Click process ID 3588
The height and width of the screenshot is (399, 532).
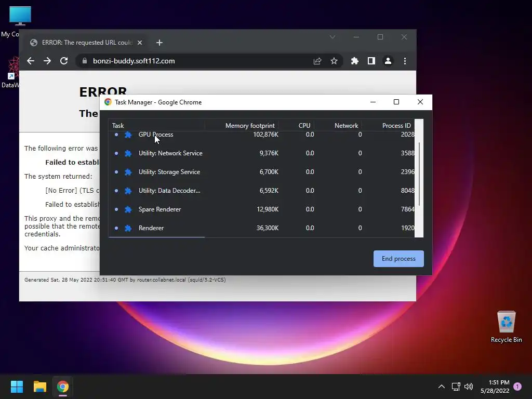407,153
